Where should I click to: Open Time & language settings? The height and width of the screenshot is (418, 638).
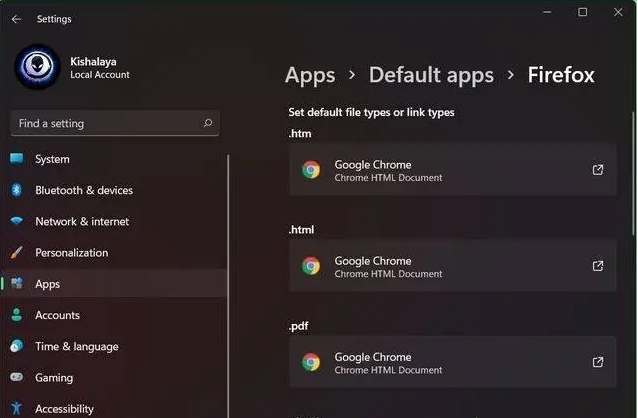[x=76, y=346]
